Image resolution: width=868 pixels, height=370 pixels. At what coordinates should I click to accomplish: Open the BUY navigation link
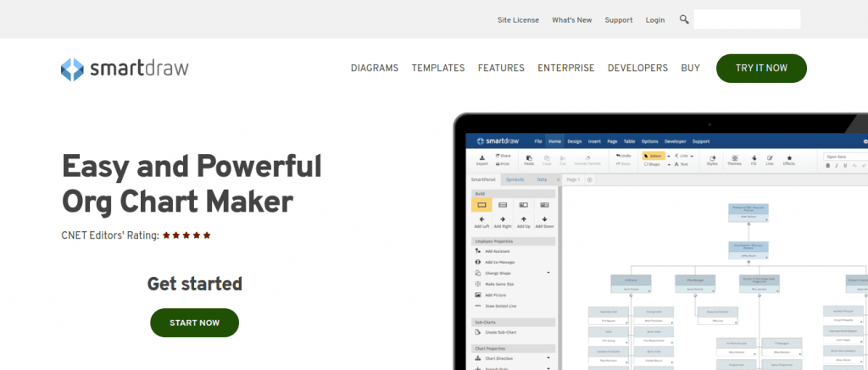coord(690,68)
